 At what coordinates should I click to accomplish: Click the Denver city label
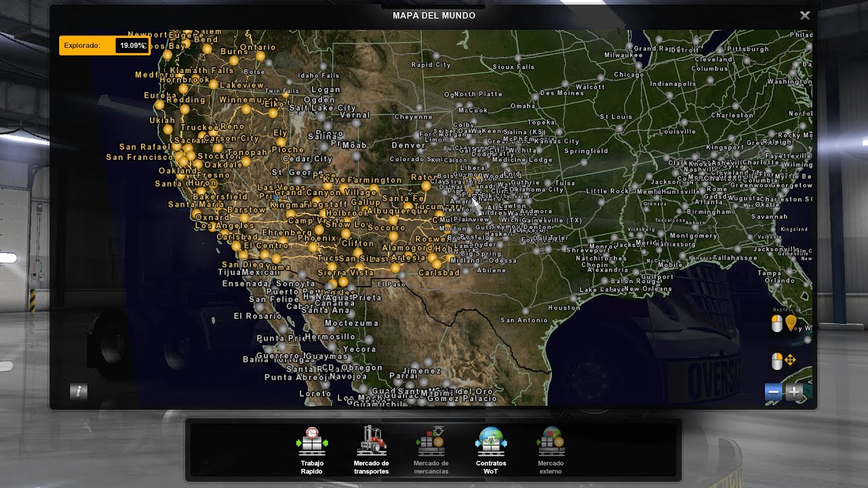click(x=408, y=145)
